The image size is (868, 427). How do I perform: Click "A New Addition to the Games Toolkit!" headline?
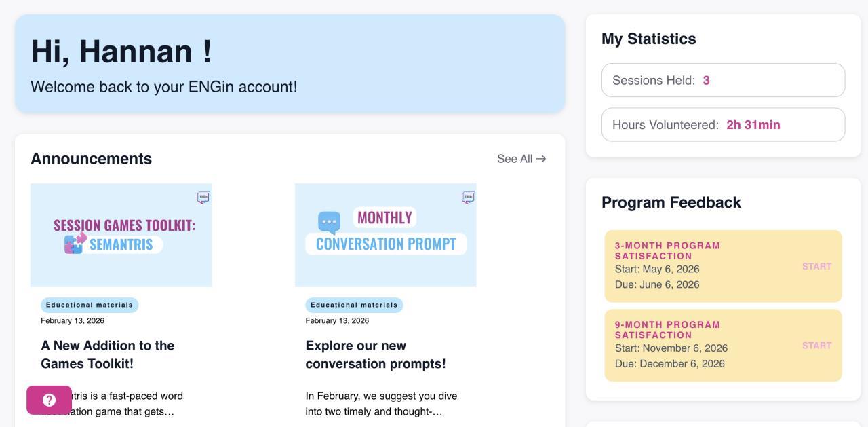click(108, 354)
